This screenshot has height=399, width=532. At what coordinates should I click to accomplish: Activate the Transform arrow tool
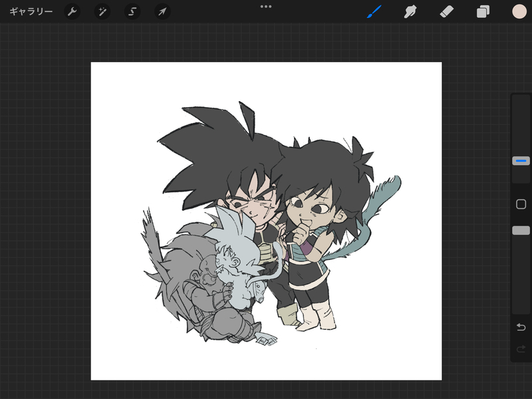pyautogui.click(x=162, y=12)
